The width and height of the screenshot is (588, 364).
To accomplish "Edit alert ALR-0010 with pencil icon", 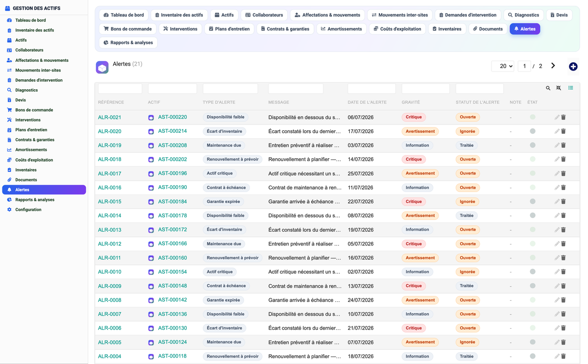I will 557,272.
